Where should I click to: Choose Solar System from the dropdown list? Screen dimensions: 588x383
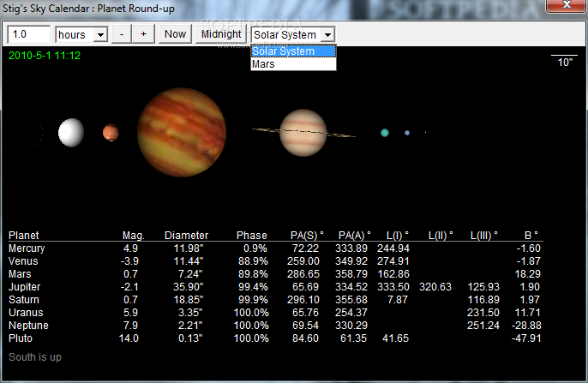[x=293, y=51]
